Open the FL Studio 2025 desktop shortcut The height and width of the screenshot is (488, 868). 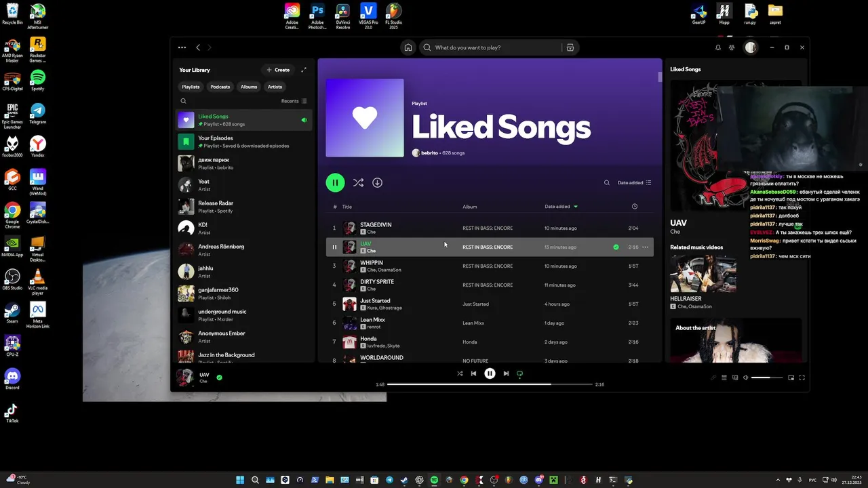click(393, 16)
